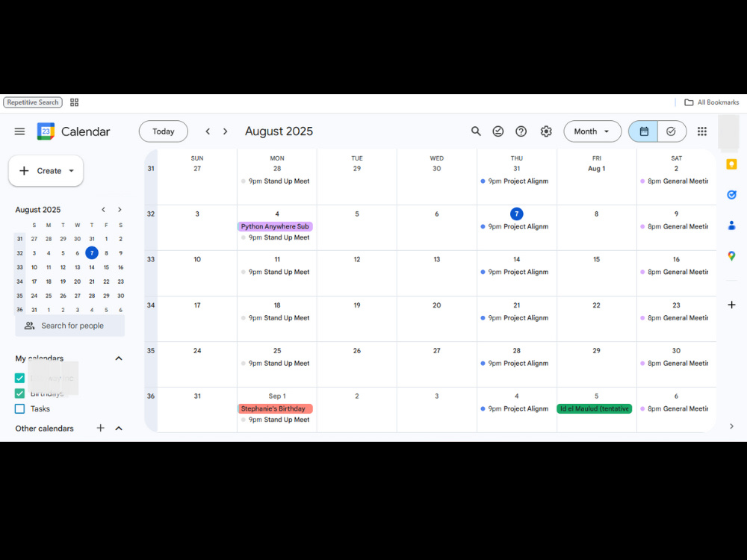Open Id el Maulud tentative event
Viewport: 747px width, 560px height.
(595, 408)
